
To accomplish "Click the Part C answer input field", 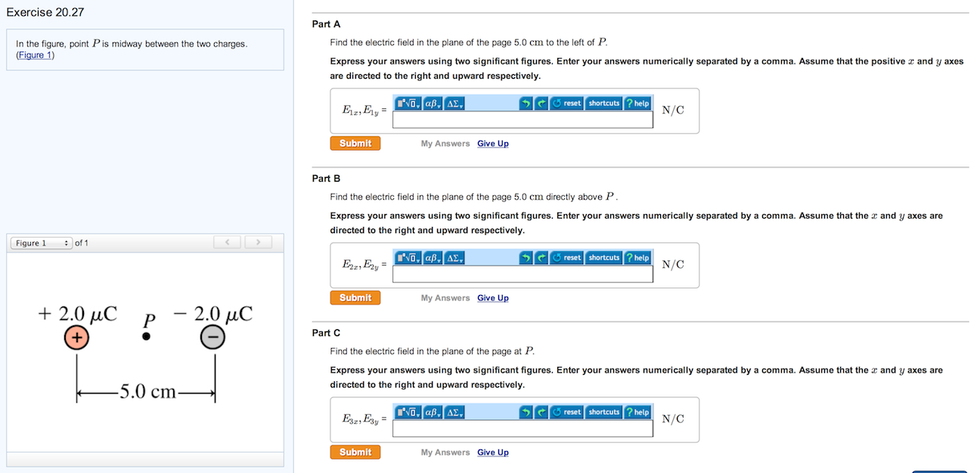I will (x=523, y=429).
